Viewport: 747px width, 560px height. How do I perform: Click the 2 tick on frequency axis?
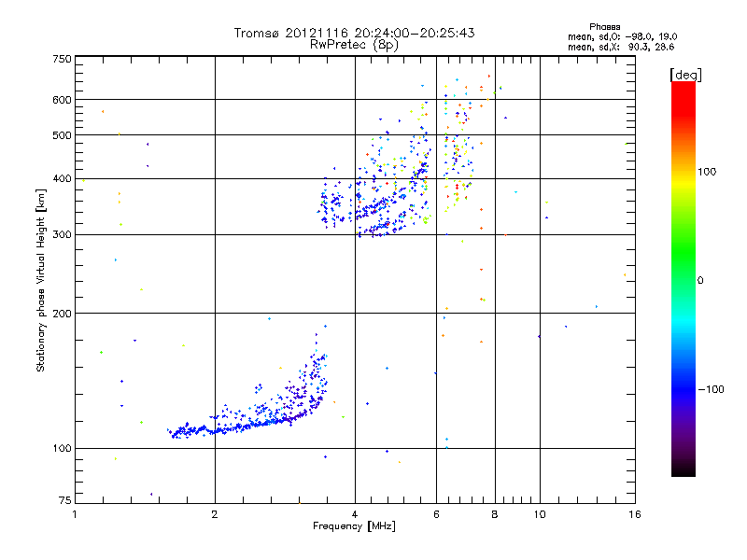pyautogui.click(x=215, y=515)
